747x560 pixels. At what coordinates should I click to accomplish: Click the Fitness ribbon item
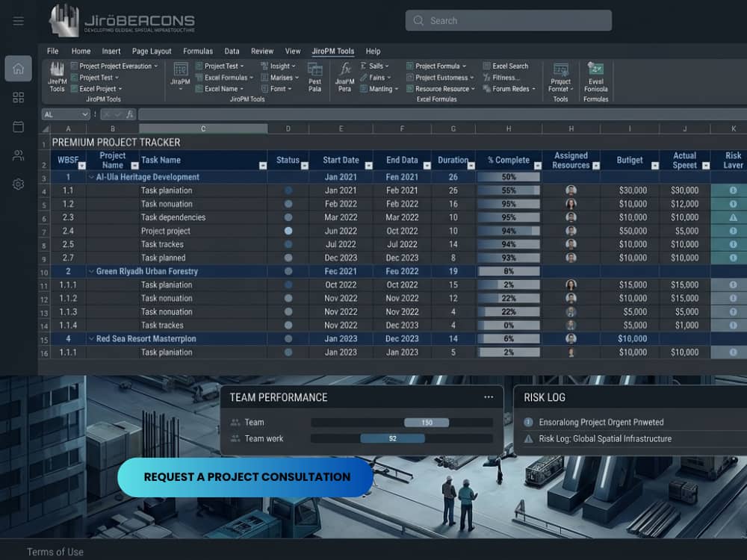tap(501, 78)
